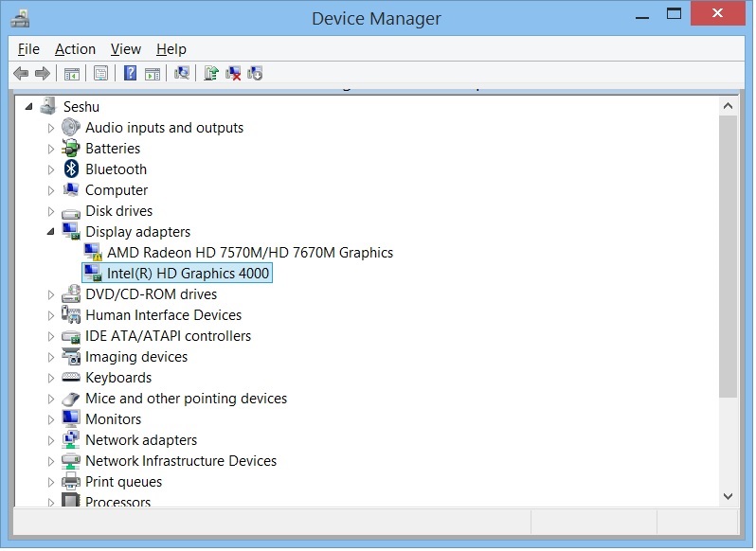Click the Intel HD Graphics device icon
This screenshot has height=551, width=756.
click(x=93, y=273)
